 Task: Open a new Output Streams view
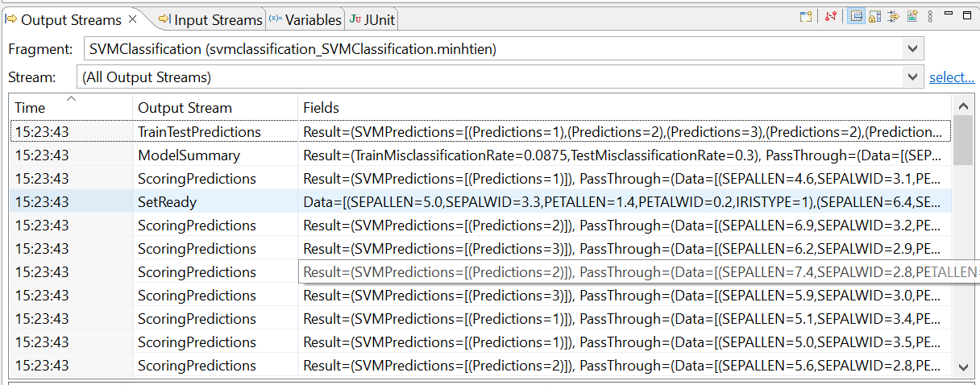805,17
